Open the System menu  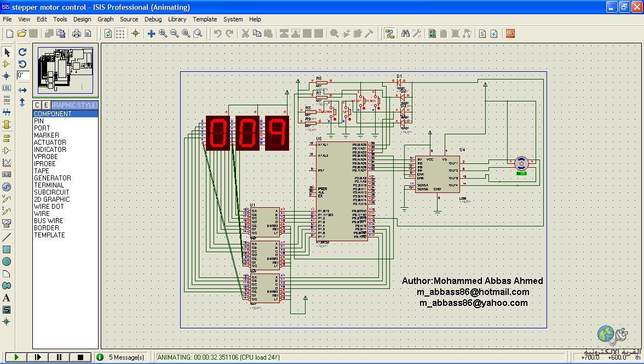click(233, 19)
